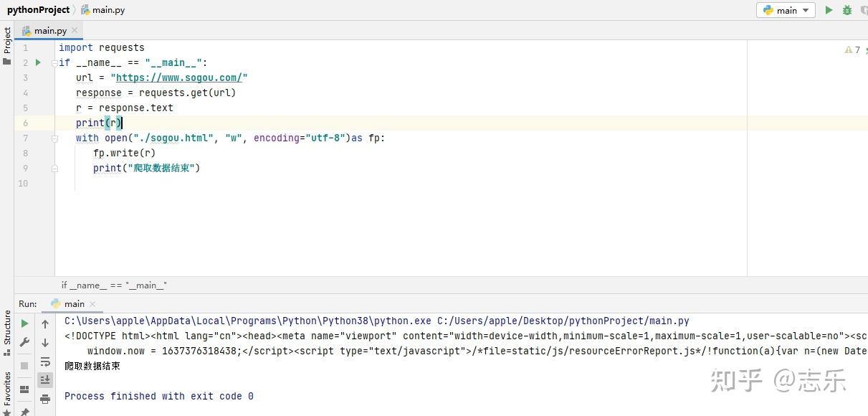The height and width of the screenshot is (416, 868).
Task: Run main with the green toolbar play button
Action: point(829,10)
